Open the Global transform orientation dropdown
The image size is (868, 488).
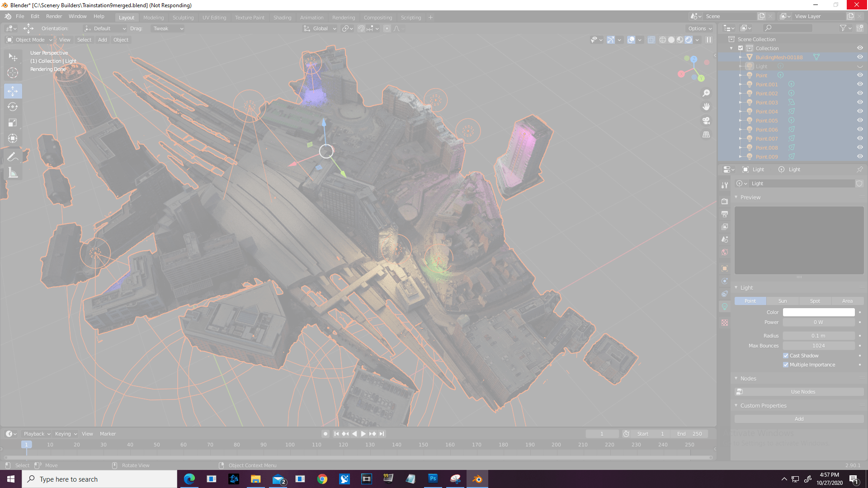point(320,28)
